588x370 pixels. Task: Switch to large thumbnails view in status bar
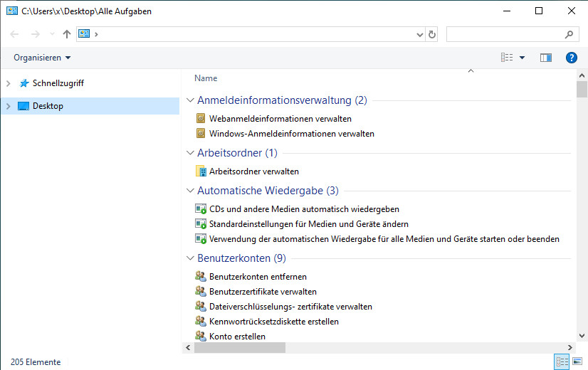point(577,361)
